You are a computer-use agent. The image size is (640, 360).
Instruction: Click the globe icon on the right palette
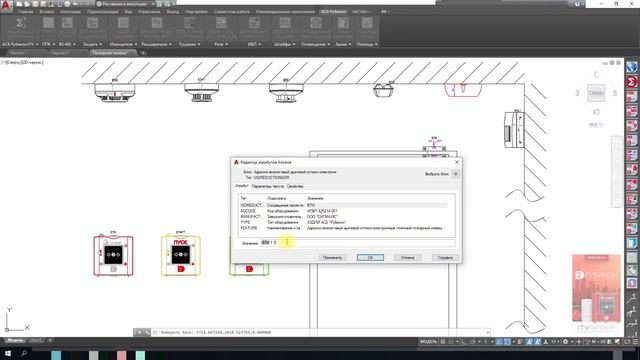click(632, 67)
